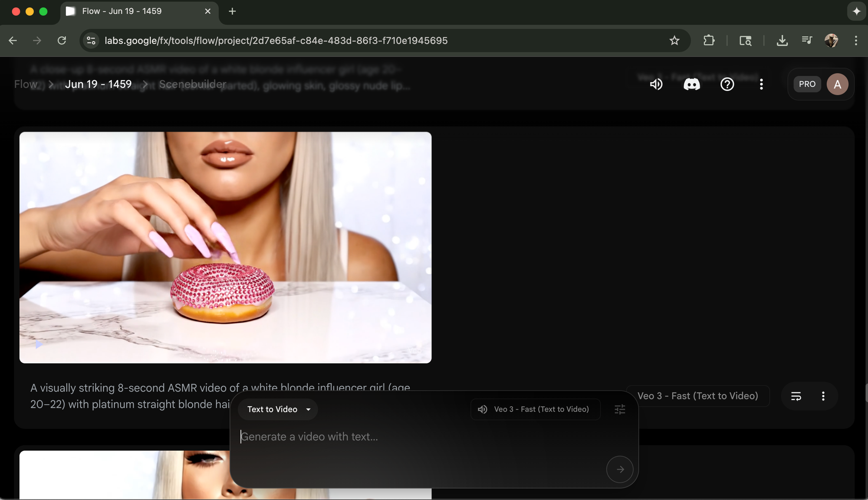Screen dimensions: 868x500
Task: Open the help question mark icon
Action: pyautogui.click(x=727, y=84)
